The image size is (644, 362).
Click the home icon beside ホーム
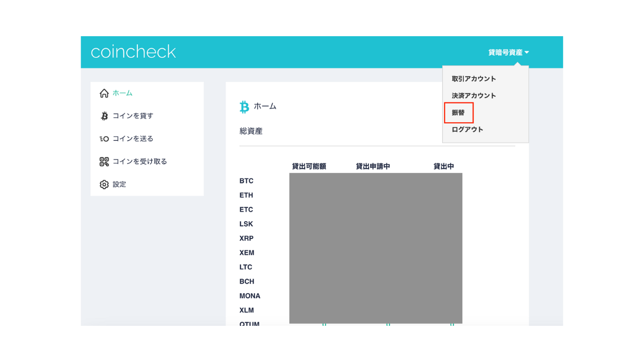point(104,93)
